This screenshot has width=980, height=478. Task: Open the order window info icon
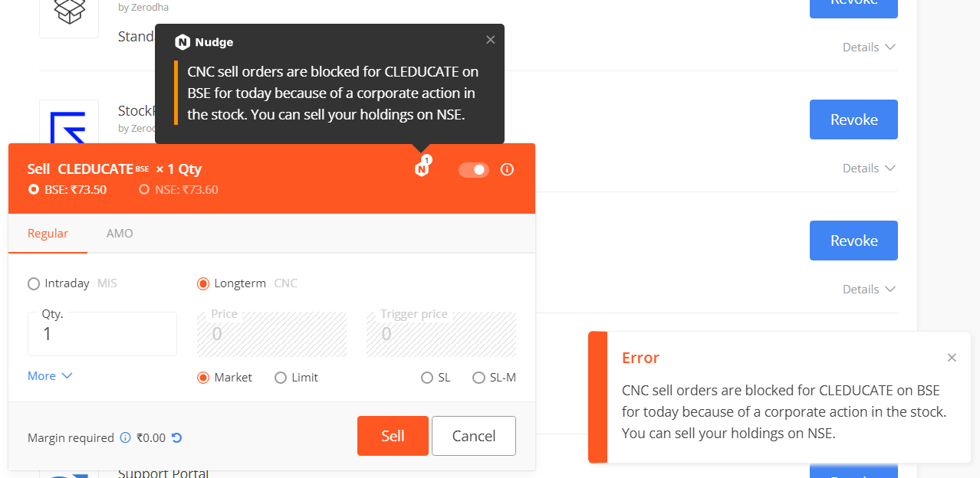[x=507, y=169]
